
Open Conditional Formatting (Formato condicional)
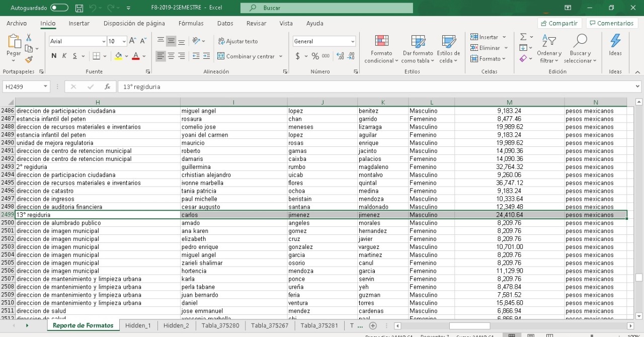click(x=381, y=49)
